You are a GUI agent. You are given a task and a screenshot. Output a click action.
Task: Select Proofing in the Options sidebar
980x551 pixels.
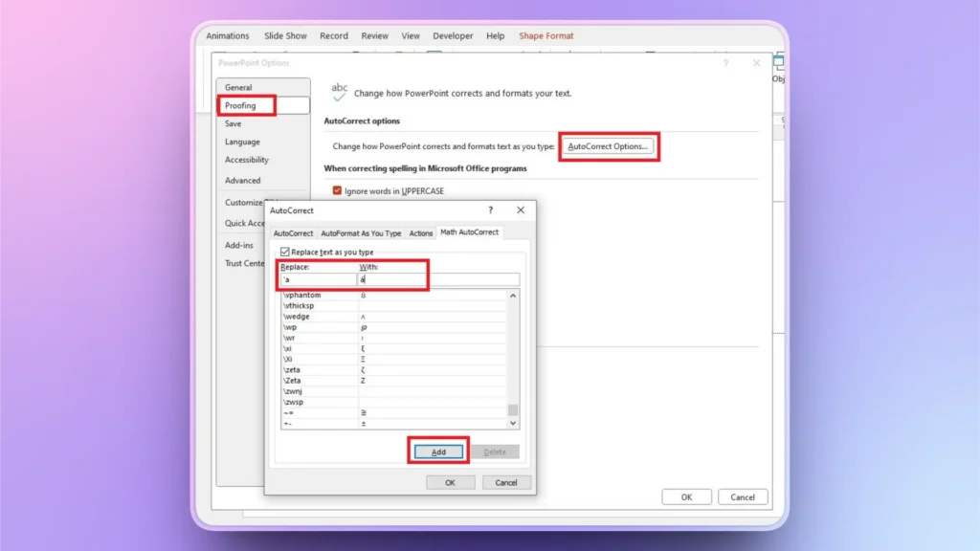coord(245,105)
